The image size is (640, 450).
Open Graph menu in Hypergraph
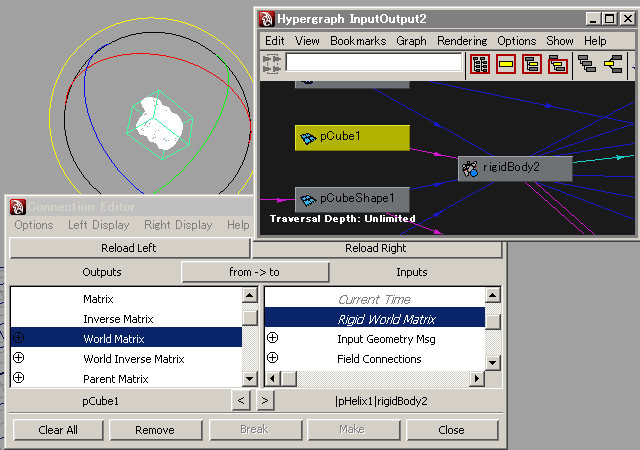[411, 41]
